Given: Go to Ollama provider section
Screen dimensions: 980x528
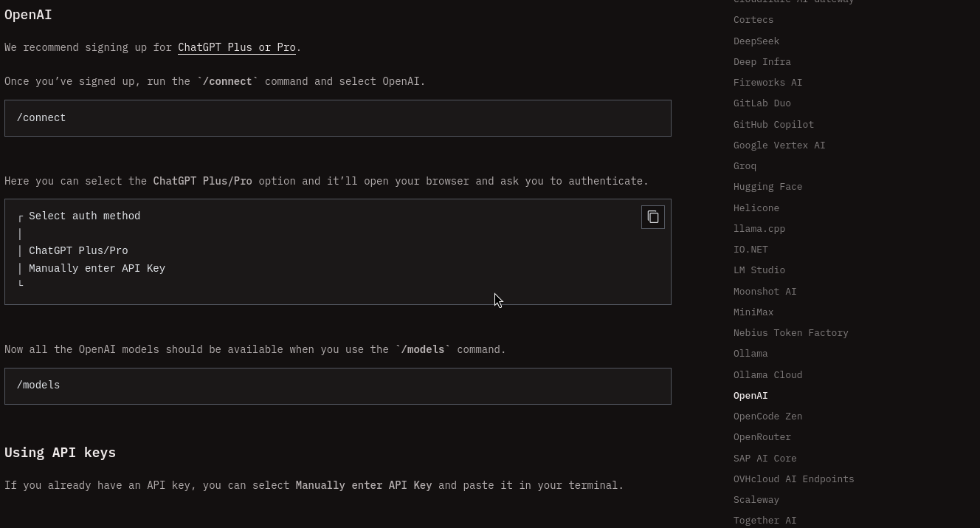Looking at the screenshot, I should point(750,354).
